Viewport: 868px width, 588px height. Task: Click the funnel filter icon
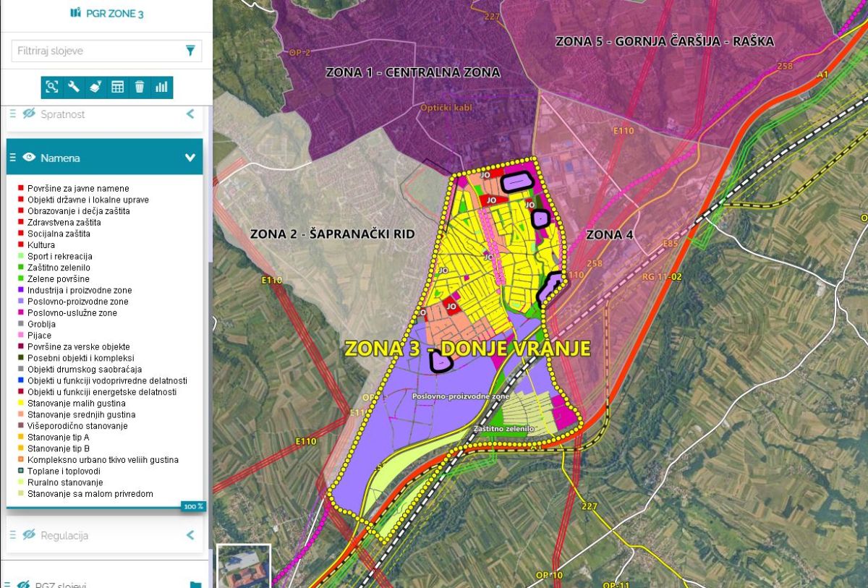point(190,51)
